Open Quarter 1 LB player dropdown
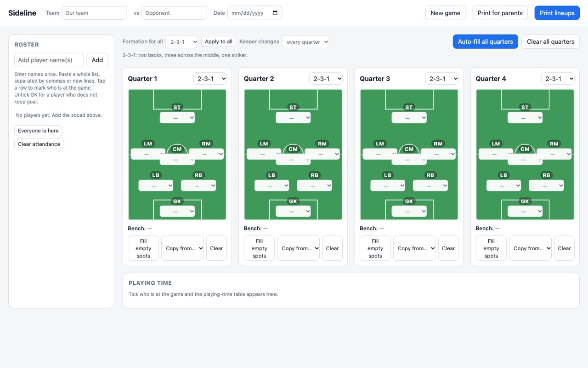The height and width of the screenshot is (368, 588). 156,185
